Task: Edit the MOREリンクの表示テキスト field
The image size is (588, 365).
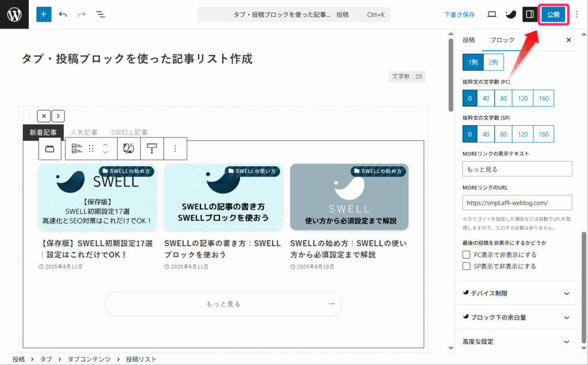Action: [517, 169]
